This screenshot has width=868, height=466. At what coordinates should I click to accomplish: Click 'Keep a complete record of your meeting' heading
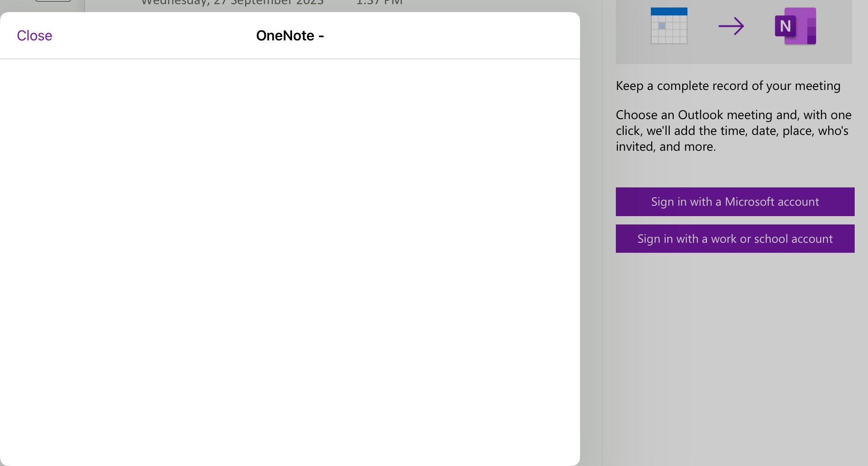coord(728,85)
